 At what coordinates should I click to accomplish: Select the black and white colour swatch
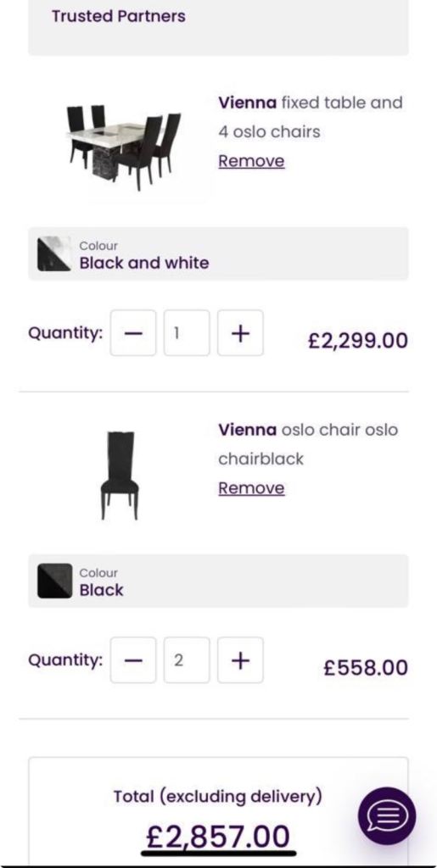pos(54,254)
